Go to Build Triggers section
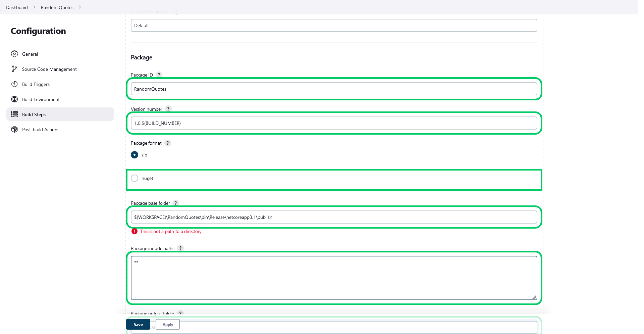644x334 pixels. click(x=60, y=84)
